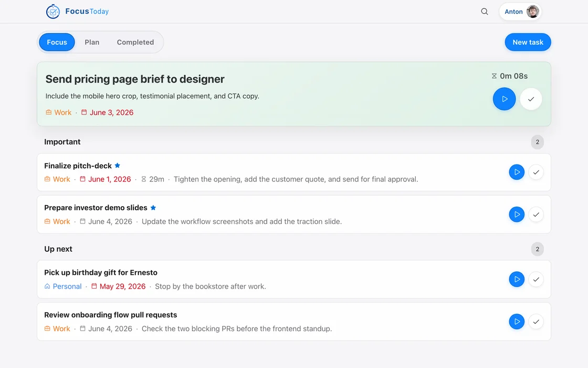588x368 pixels.
Task: Click calendar icon beside June 3, 2026
Action: pos(84,113)
